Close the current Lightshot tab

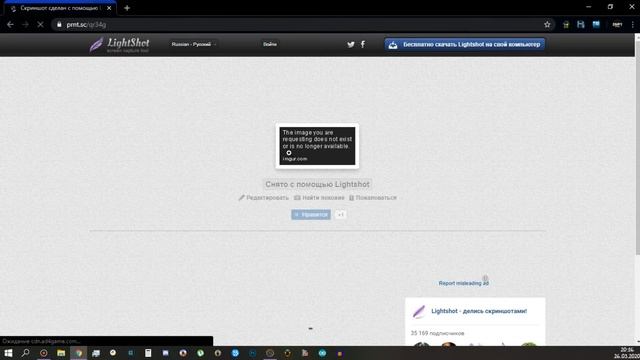(x=109, y=8)
